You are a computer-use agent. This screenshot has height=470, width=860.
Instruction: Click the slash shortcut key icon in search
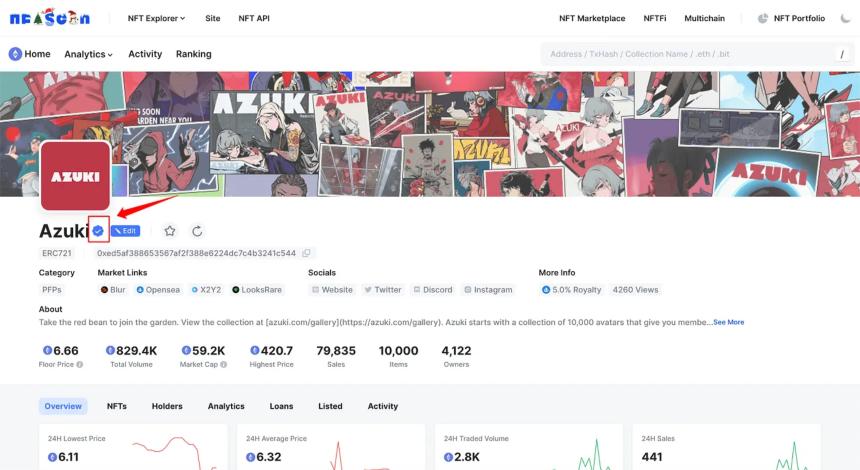[842, 54]
